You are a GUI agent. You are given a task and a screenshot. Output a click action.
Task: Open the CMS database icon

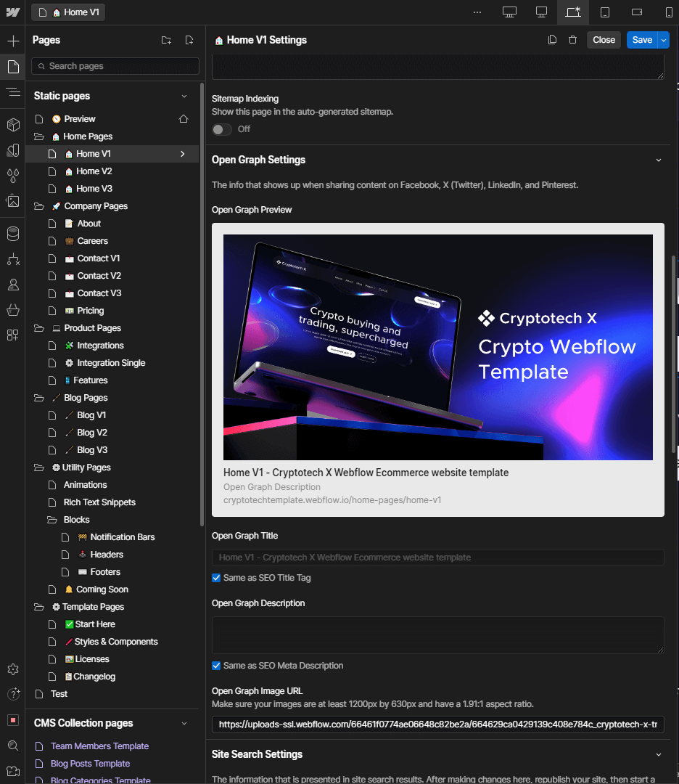pos(13,234)
